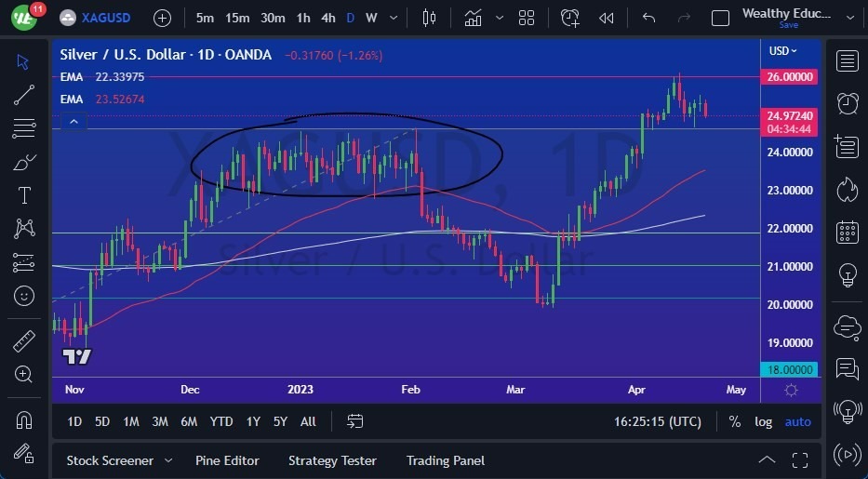The height and width of the screenshot is (479, 868).
Task: Toggle percent scale mode
Action: (x=735, y=421)
